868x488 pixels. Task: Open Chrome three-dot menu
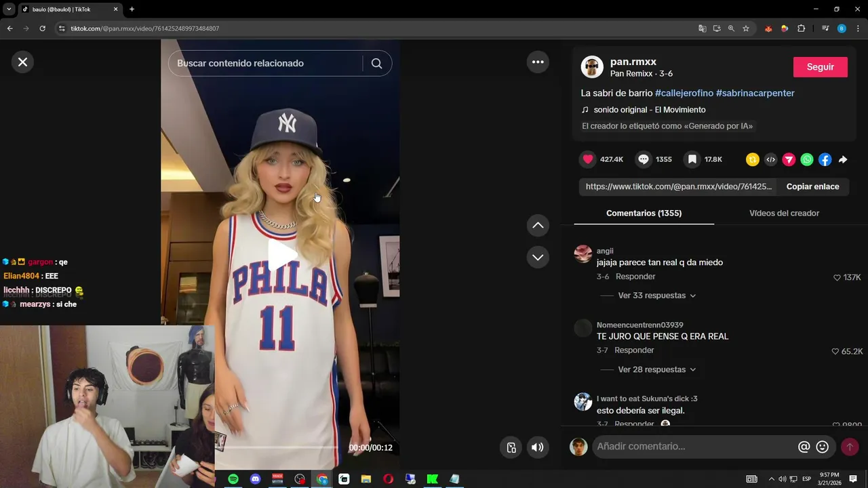(858, 28)
